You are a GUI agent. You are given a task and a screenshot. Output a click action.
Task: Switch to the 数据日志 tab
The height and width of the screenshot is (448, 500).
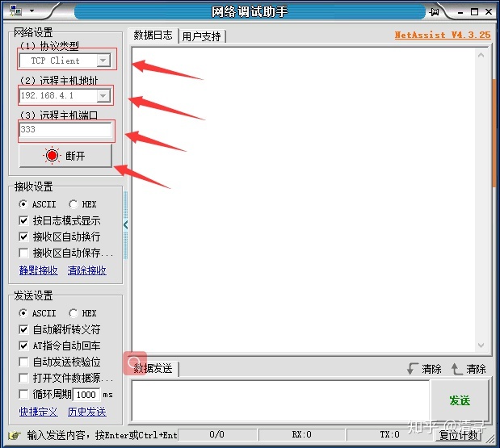[x=153, y=35]
